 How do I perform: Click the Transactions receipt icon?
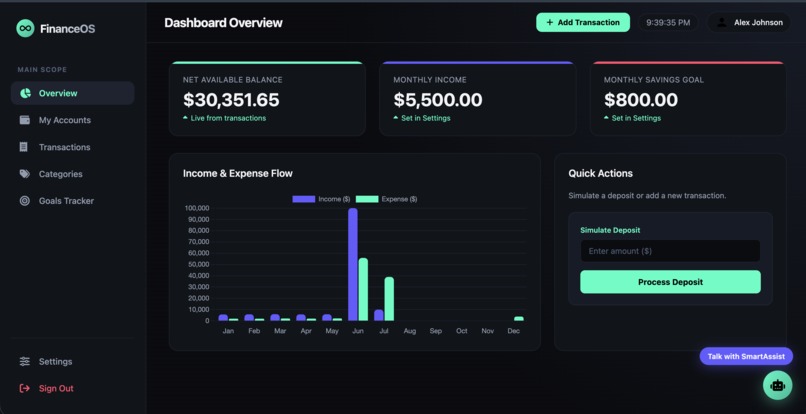pos(24,147)
